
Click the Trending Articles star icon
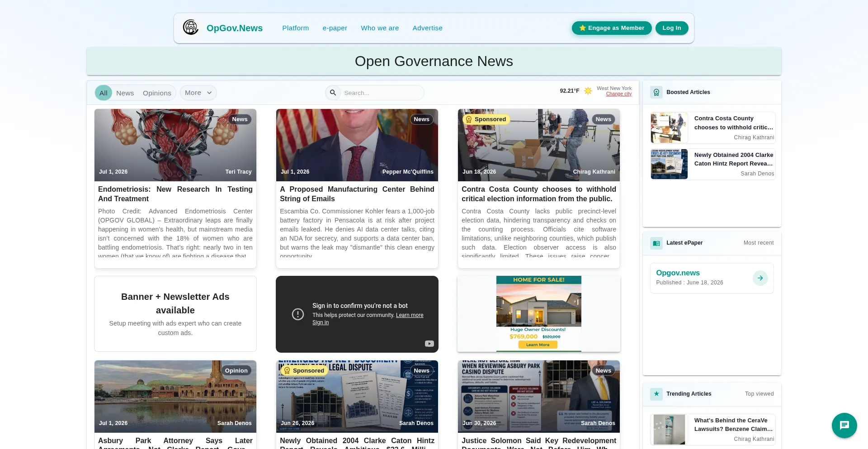pos(656,394)
